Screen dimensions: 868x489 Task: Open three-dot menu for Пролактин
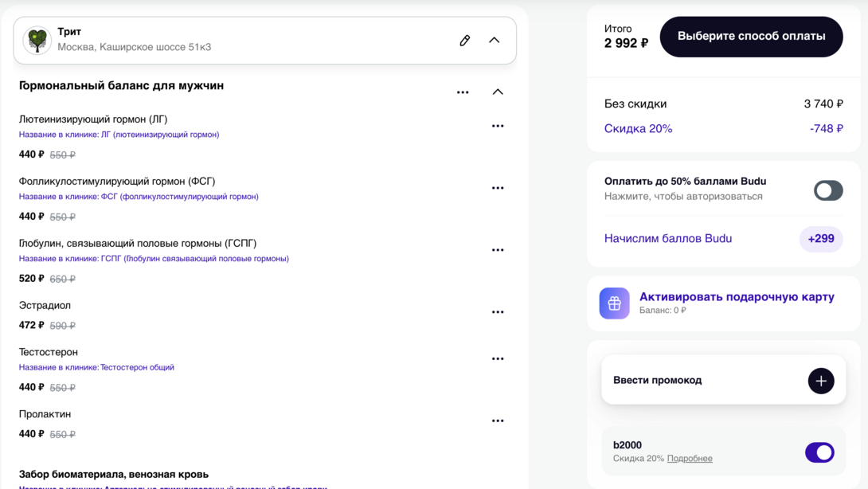498,421
